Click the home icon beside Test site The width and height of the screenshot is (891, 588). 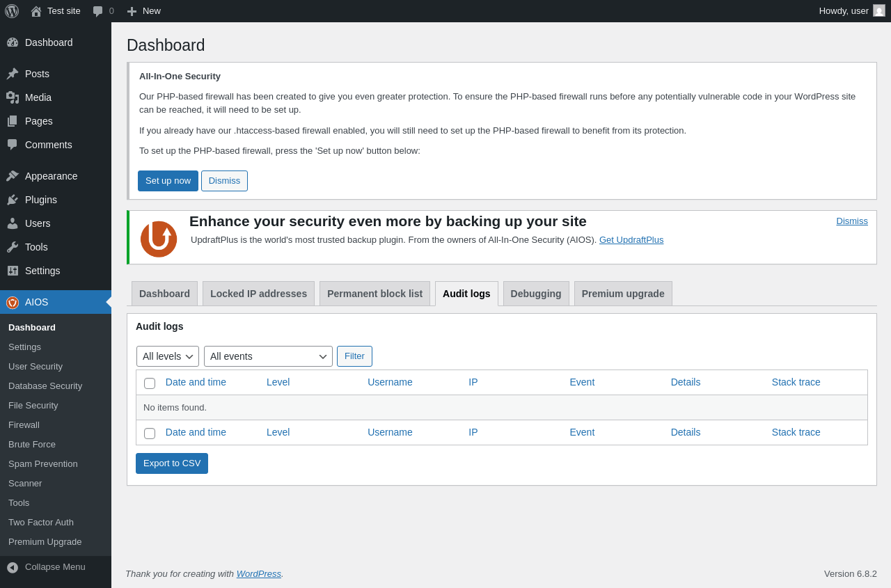pos(36,11)
